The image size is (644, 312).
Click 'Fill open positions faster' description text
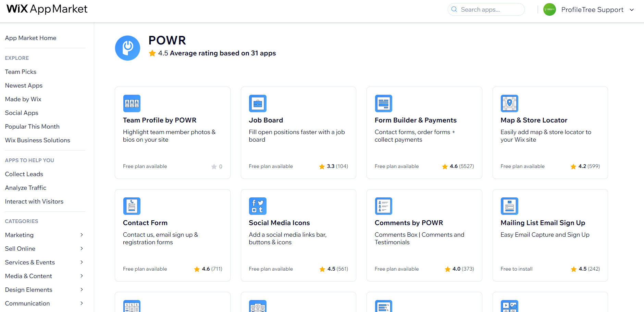click(x=297, y=136)
